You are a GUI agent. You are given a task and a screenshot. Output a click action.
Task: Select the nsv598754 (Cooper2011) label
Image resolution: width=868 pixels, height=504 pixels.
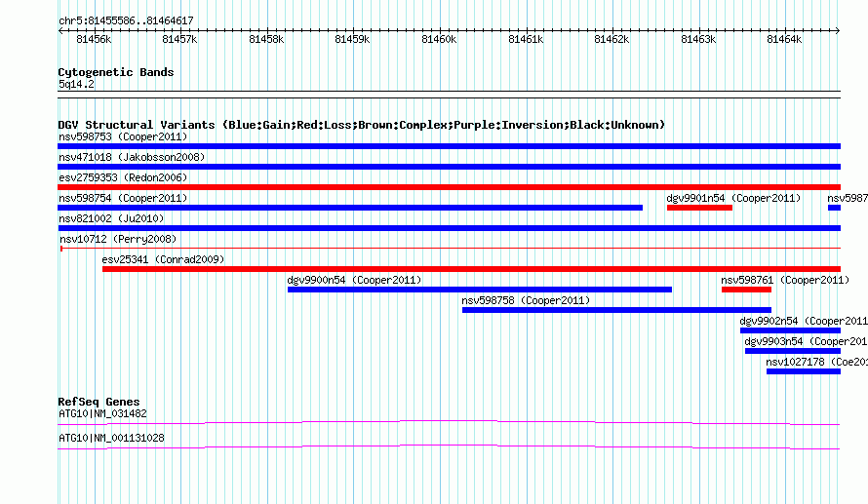click(123, 198)
